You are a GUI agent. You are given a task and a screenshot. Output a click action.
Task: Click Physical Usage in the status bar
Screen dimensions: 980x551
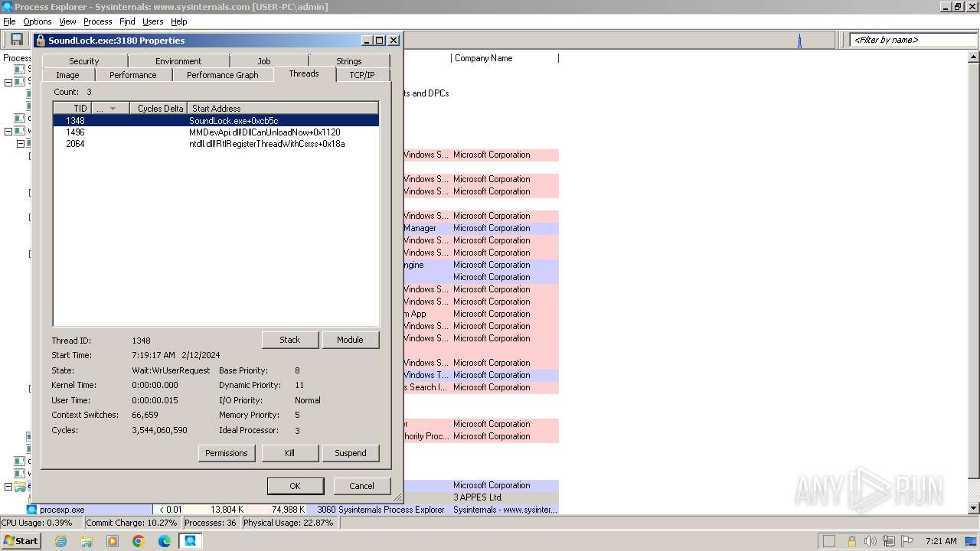click(289, 523)
